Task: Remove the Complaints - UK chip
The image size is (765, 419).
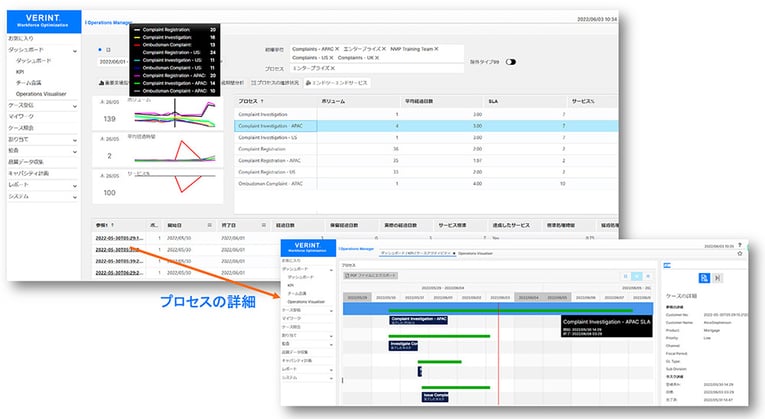Action: tap(377, 58)
